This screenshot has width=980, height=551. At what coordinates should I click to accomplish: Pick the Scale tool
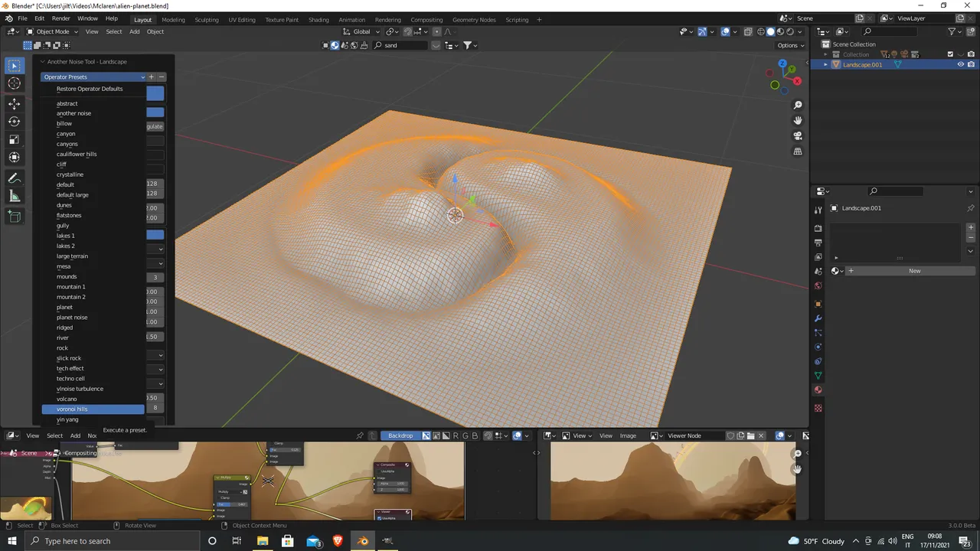15,139
